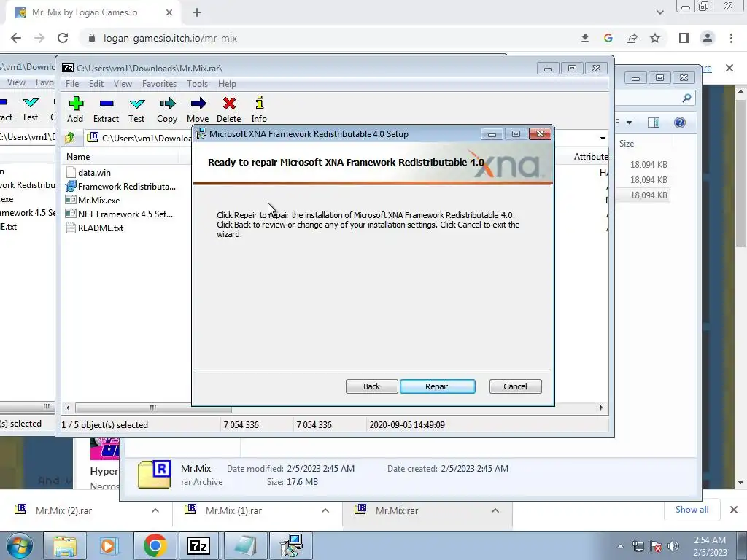This screenshot has width=747, height=560.
Task: Click the Explorer search magnifier icon
Action: point(686,98)
